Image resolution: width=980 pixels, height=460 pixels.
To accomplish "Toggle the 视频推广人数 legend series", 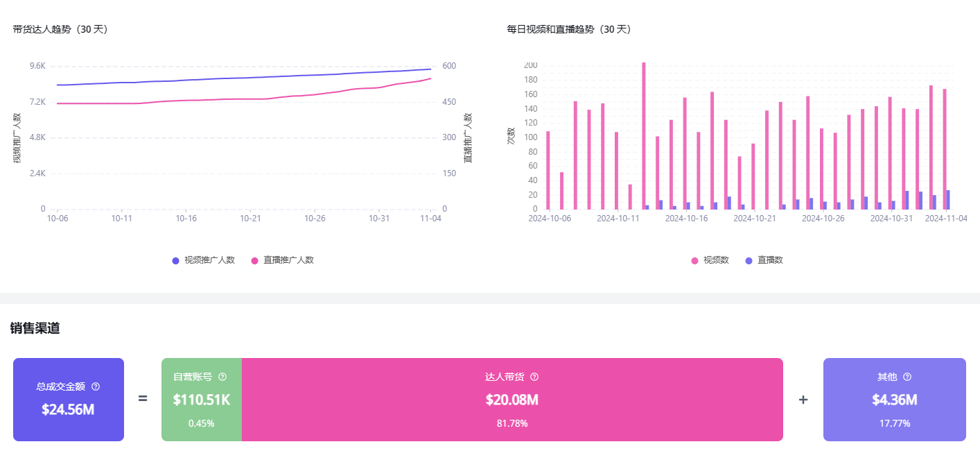I will [x=204, y=260].
